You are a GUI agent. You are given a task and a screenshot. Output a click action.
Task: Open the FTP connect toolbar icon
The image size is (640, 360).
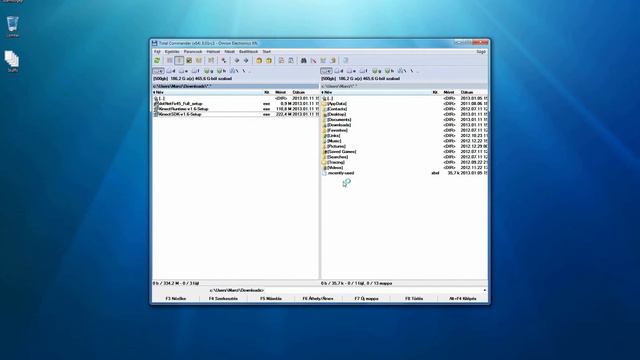(281, 60)
